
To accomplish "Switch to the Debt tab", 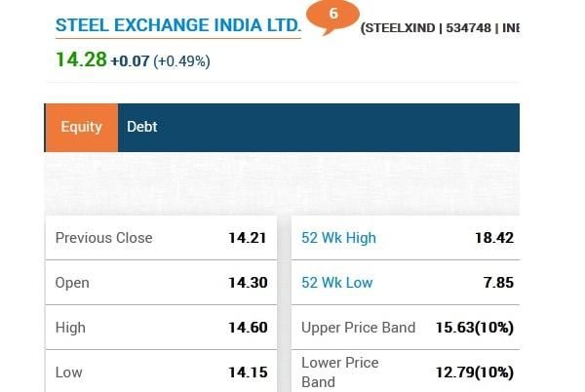I will pos(141,127).
